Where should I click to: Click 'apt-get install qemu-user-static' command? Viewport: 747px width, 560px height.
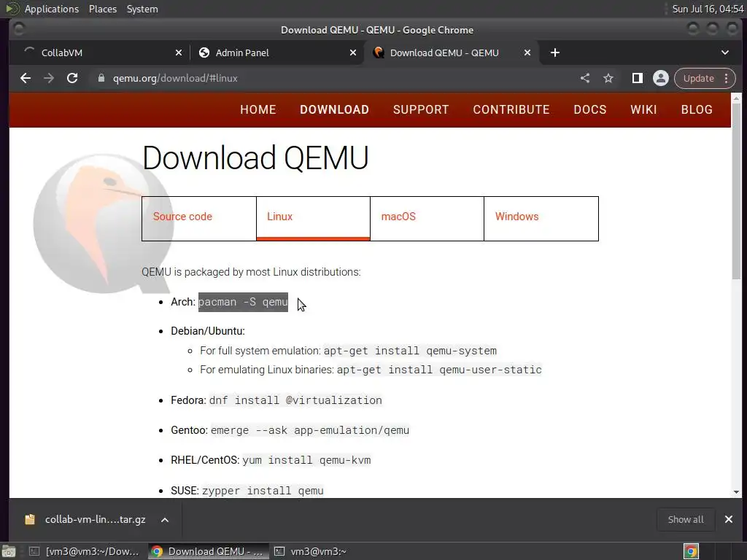[x=439, y=370]
